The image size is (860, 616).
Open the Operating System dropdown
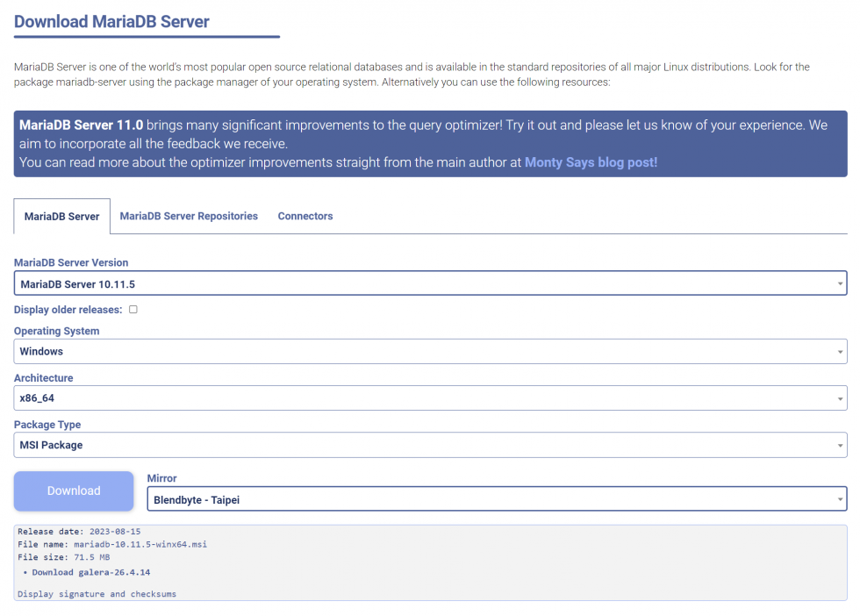(x=430, y=351)
